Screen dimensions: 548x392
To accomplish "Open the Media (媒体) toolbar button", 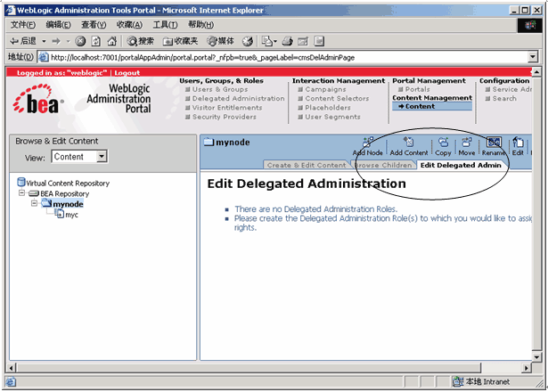I will [x=220, y=41].
